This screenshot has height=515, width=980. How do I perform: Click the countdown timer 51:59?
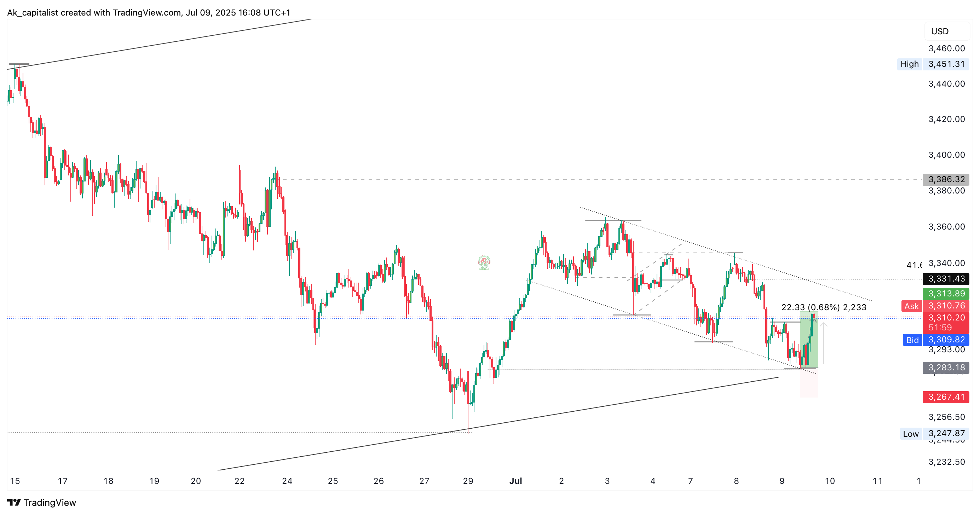pyautogui.click(x=940, y=328)
